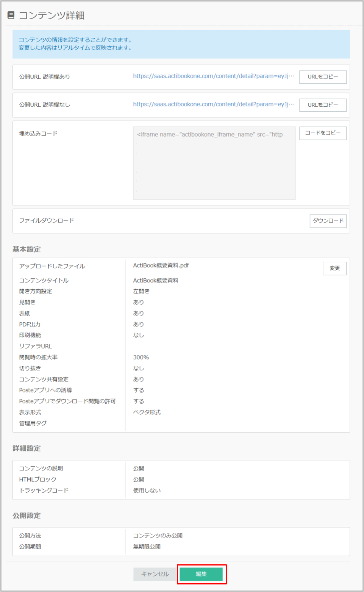Click the 詳細設定 section heading
The image size is (364, 592).
(x=23, y=448)
